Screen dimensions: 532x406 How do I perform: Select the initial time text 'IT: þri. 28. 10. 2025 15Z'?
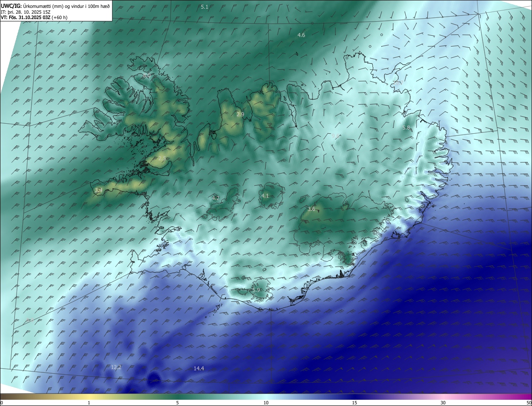click(26, 12)
